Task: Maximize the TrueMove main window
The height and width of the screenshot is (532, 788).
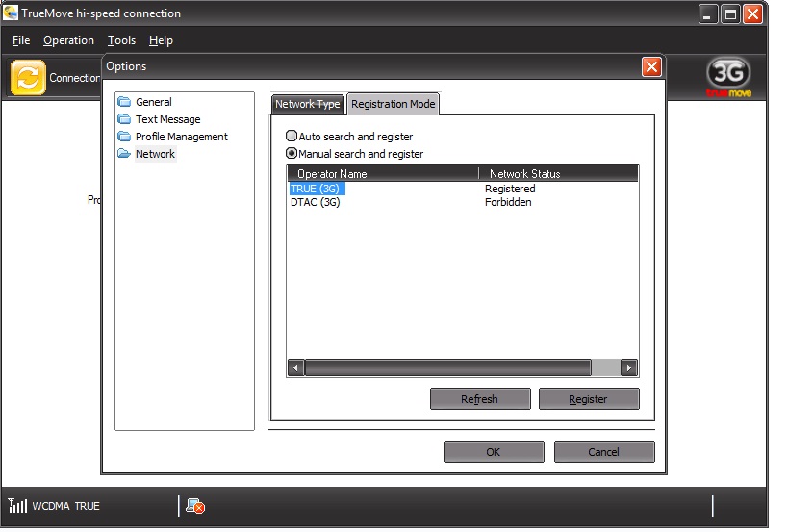Action: pos(730,14)
